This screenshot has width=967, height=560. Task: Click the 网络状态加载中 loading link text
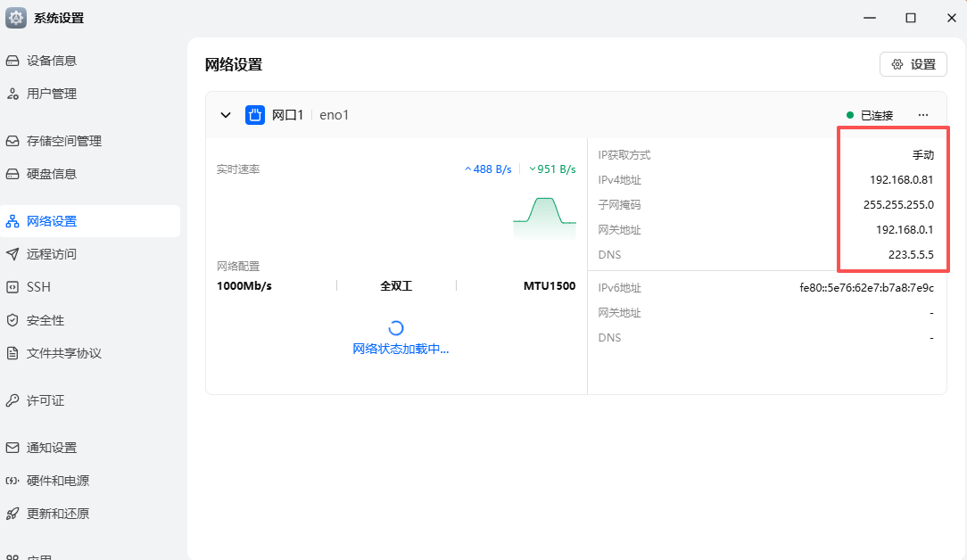click(x=401, y=350)
